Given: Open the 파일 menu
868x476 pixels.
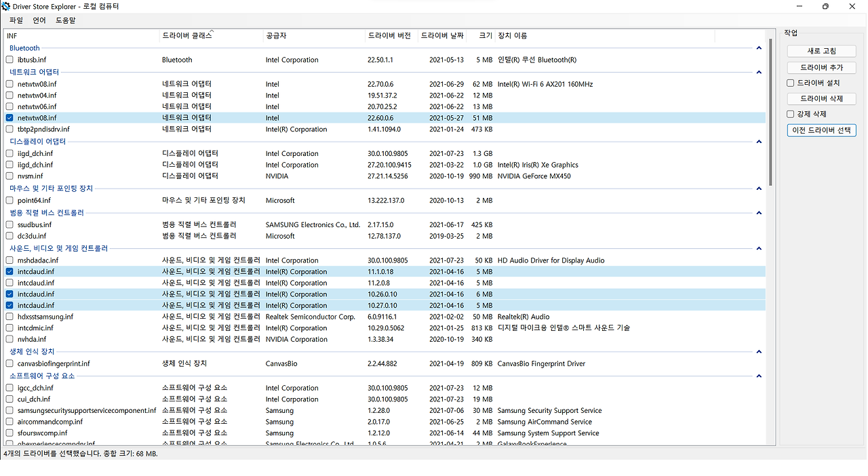Looking at the screenshot, I should pyautogui.click(x=16, y=20).
